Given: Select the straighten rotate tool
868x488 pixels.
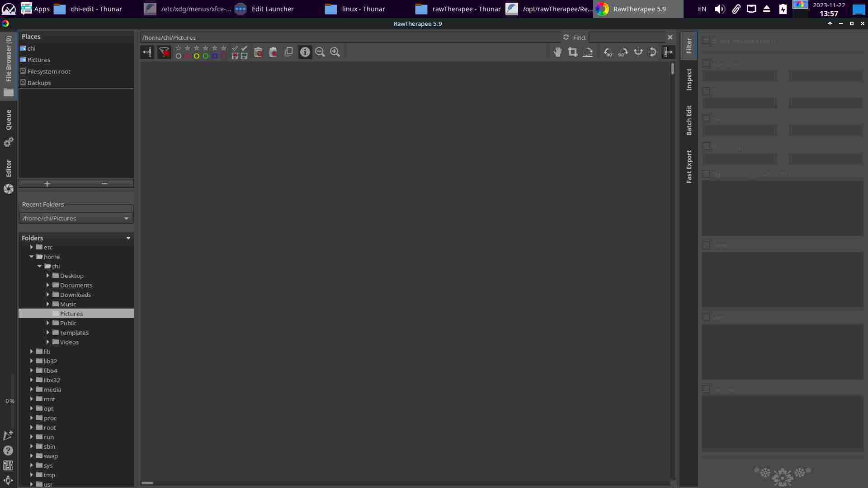Looking at the screenshot, I should 588,52.
